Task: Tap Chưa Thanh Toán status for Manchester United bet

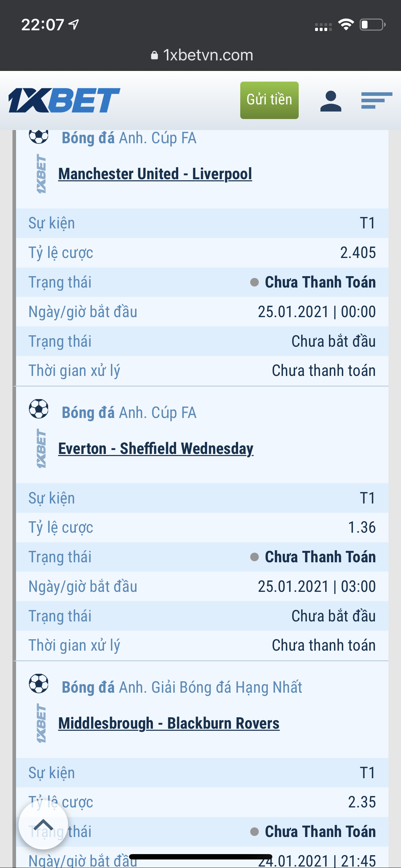Action: pos(320,282)
